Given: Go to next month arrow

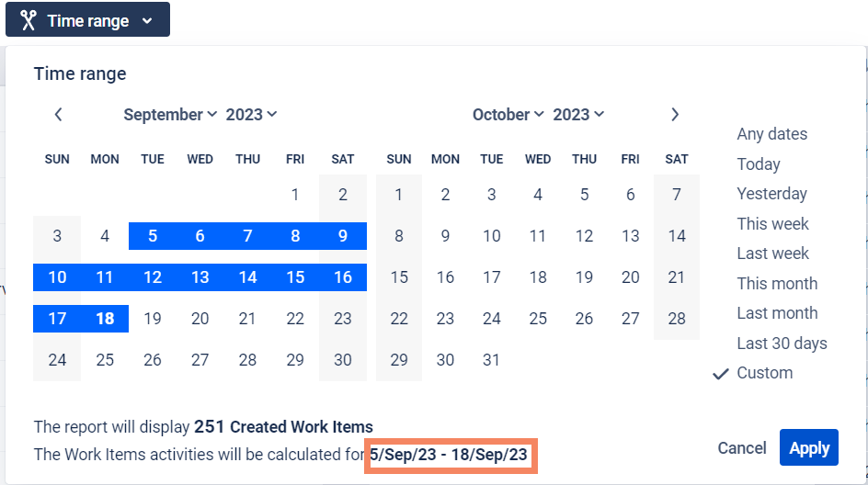Looking at the screenshot, I should point(675,115).
